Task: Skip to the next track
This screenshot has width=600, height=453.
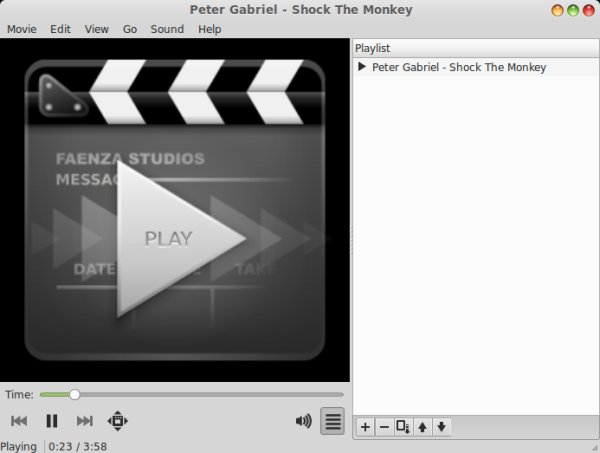Action: [85, 421]
